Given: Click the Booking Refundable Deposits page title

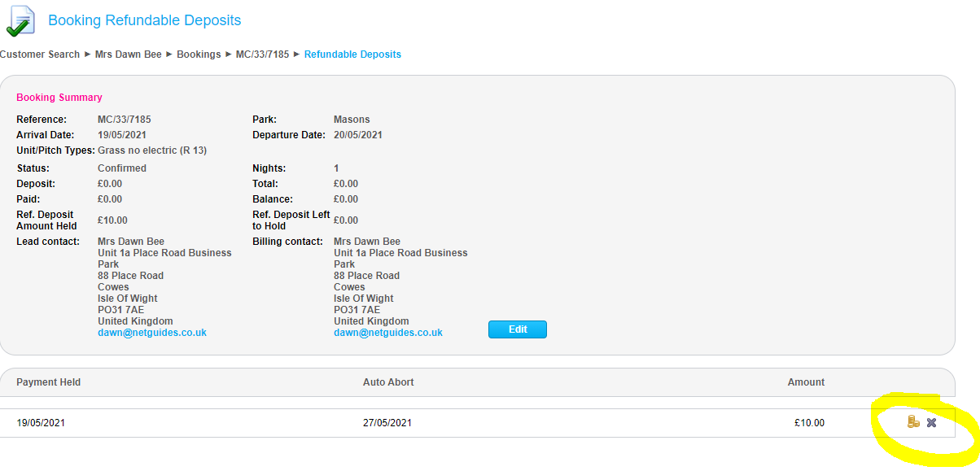Looking at the screenshot, I should 145,20.
